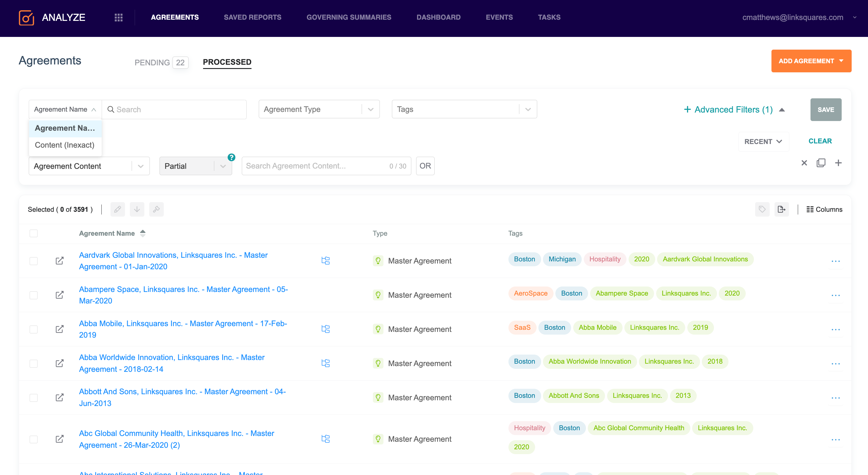
Task: Sort by Agreement Name column arrow
Action: coord(143,234)
